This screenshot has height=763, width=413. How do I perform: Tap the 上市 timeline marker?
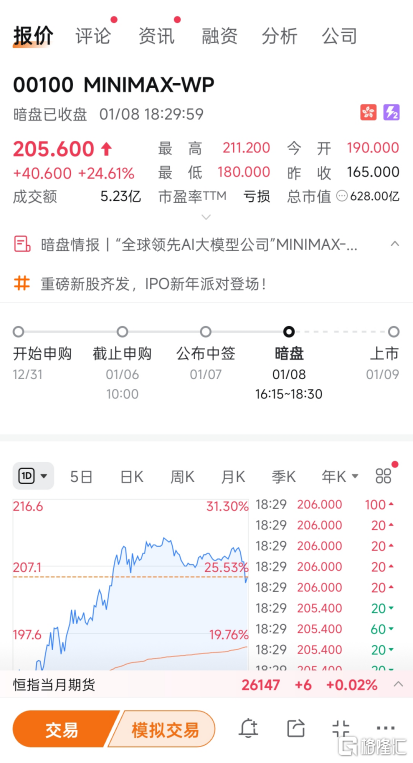[x=394, y=332]
